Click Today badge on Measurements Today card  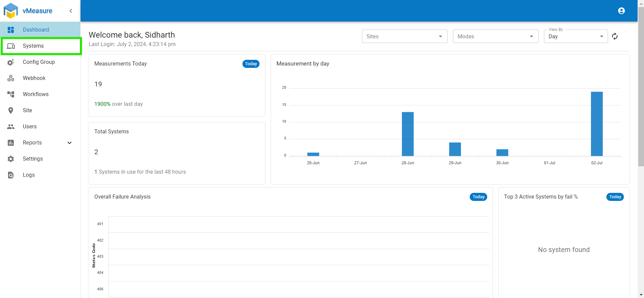pos(251,64)
